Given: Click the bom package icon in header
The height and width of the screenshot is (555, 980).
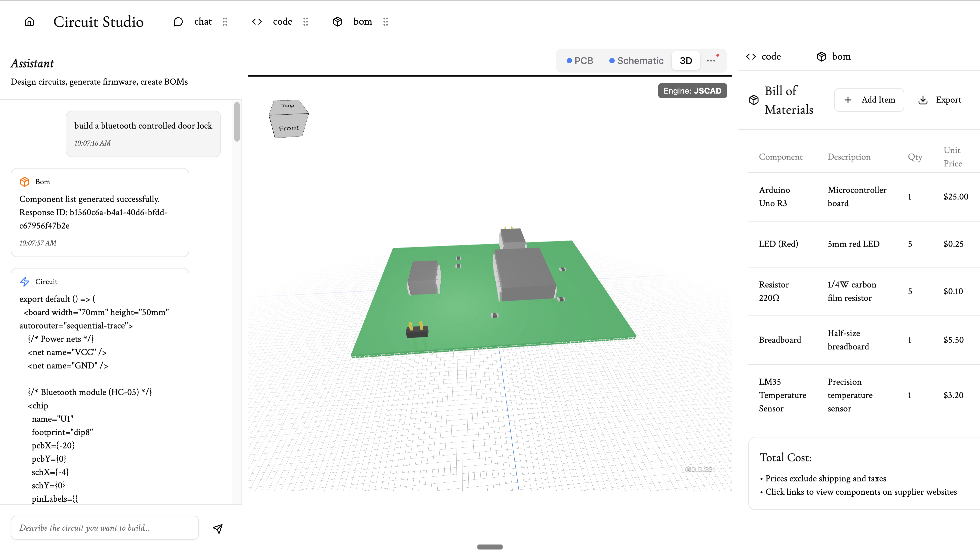Looking at the screenshot, I should [x=337, y=22].
